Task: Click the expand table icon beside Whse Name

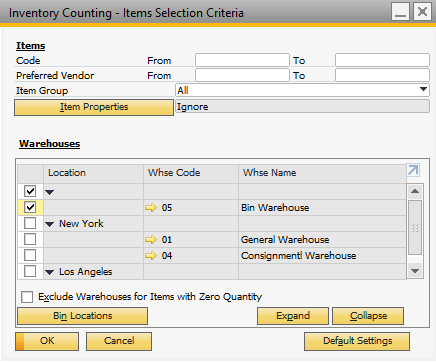Action: (x=413, y=170)
